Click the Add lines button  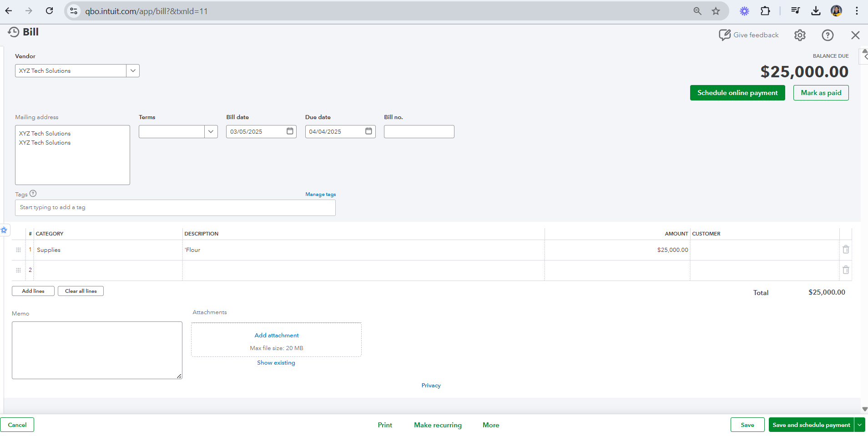click(33, 291)
